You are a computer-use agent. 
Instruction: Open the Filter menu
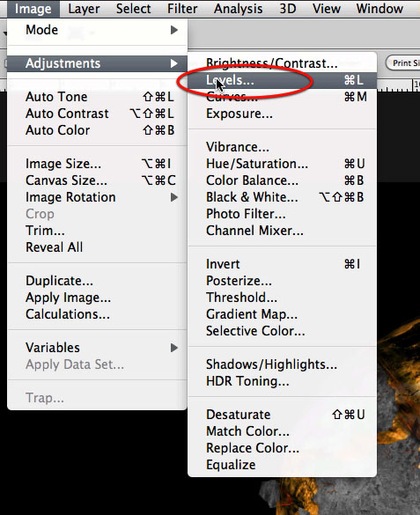(x=182, y=9)
